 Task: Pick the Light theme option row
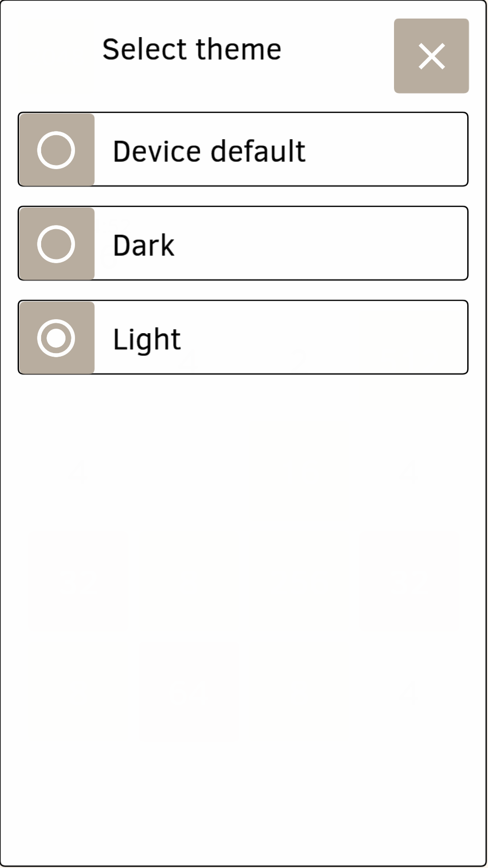[x=243, y=337]
